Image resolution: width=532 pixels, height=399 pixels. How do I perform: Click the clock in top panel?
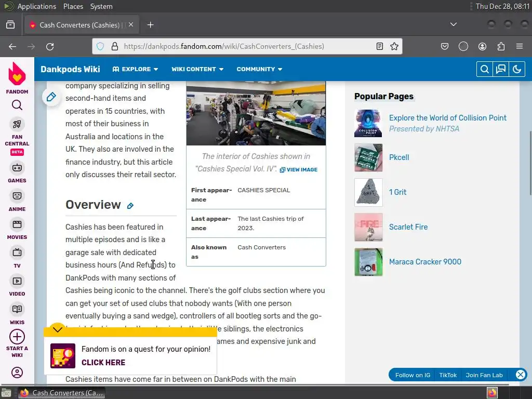502,6
